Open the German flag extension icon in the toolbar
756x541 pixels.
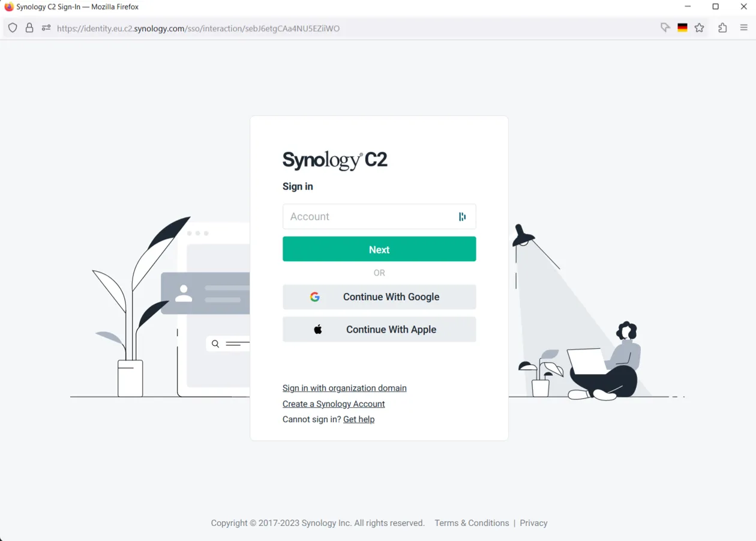[x=682, y=28]
